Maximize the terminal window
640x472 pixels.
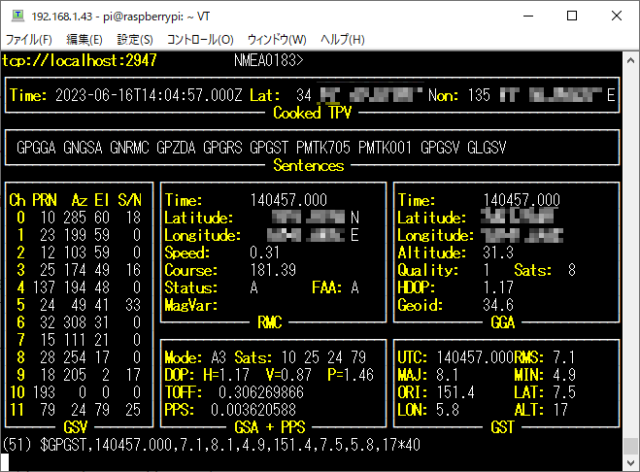[571, 16]
